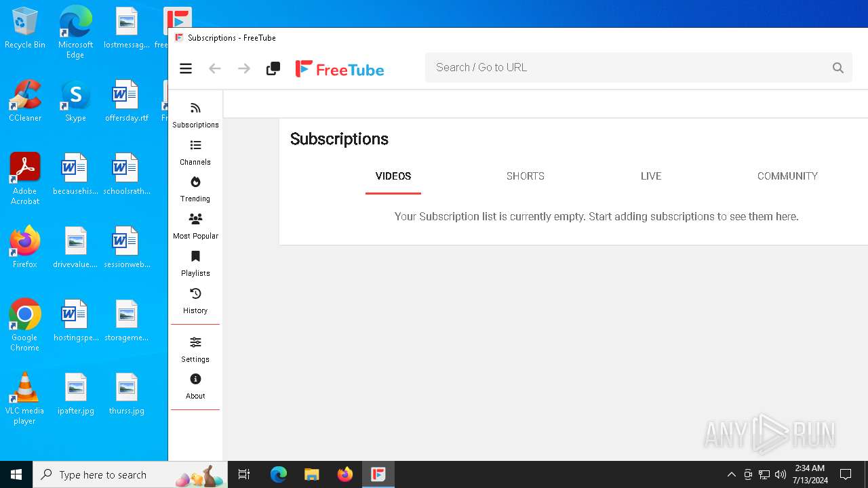Select the Google Chrome desktop shortcut
The height and width of the screenshot is (488, 868).
(25, 325)
